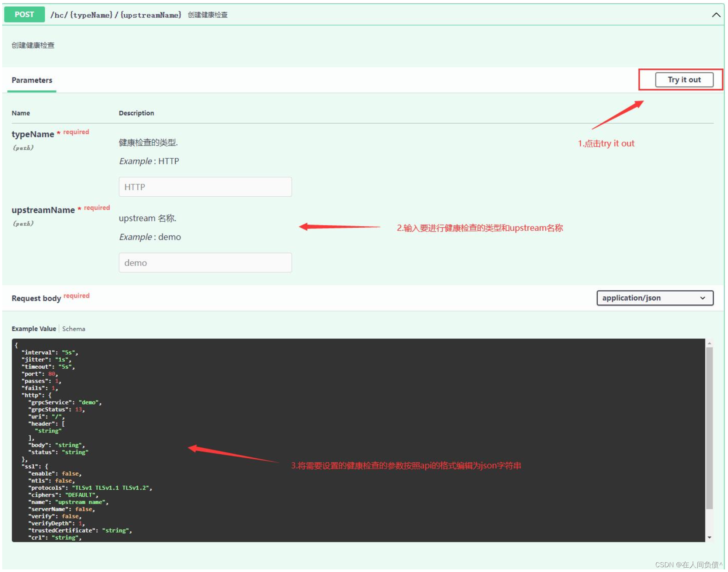The width and height of the screenshot is (728, 572).
Task: Click the "timeout": "5s" line
Action: pyautogui.click(x=48, y=367)
